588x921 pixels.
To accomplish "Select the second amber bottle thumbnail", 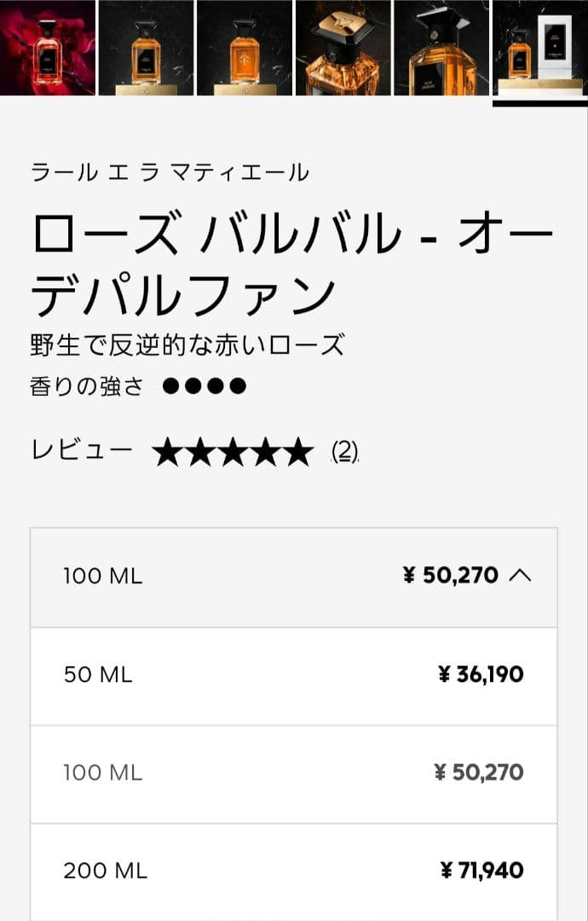I will click(x=147, y=49).
